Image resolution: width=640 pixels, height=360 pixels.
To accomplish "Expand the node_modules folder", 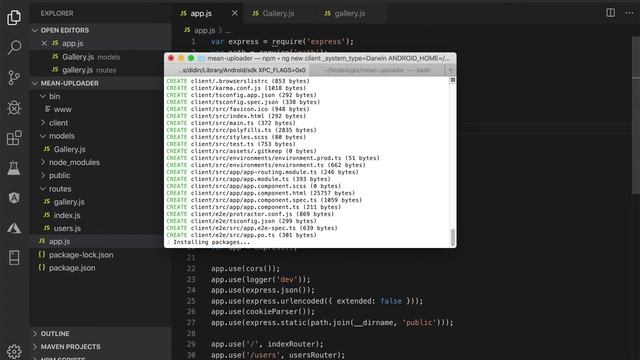I will [x=74, y=162].
